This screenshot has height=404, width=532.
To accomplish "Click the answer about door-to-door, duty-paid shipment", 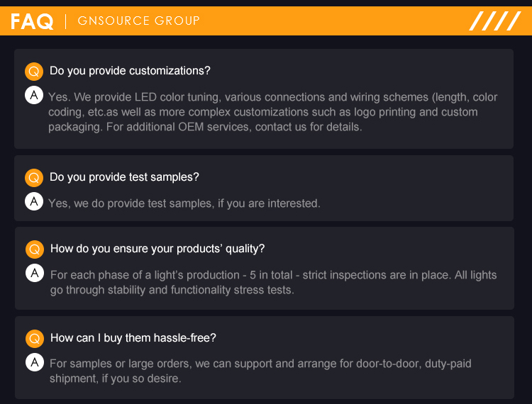I will 260,371.
